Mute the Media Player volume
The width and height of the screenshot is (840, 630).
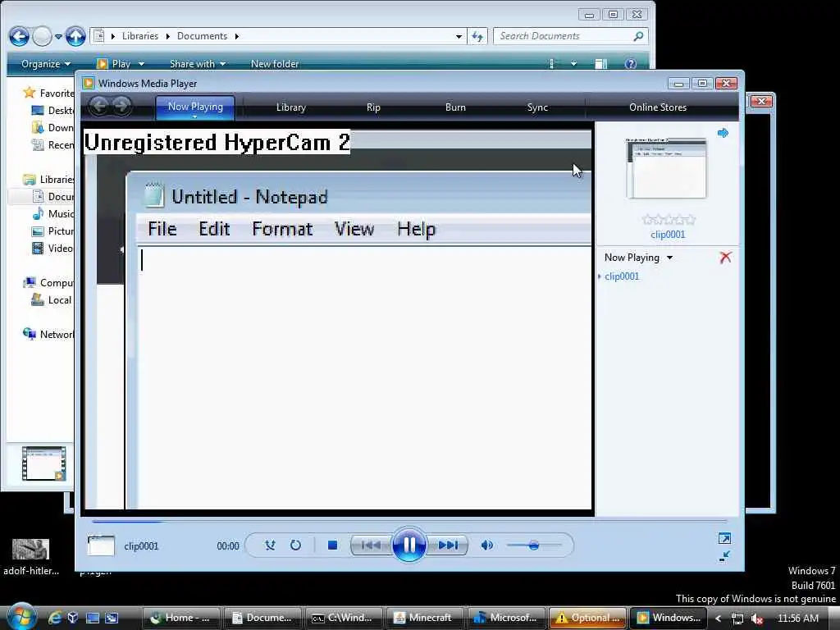point(486,546)
